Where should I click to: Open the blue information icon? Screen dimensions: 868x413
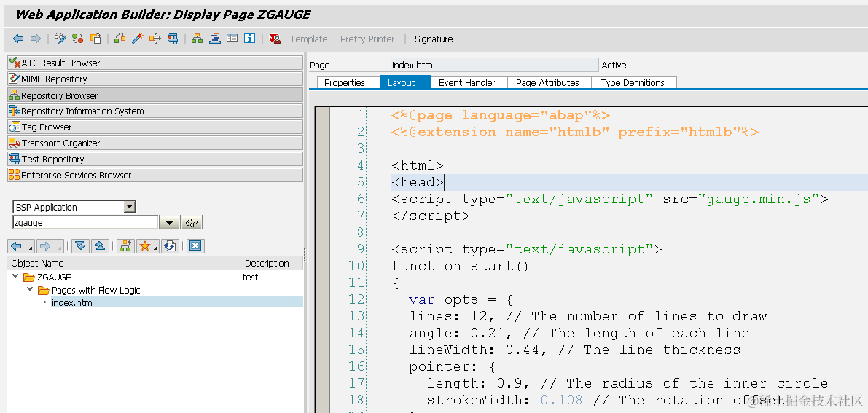[250, 38]
